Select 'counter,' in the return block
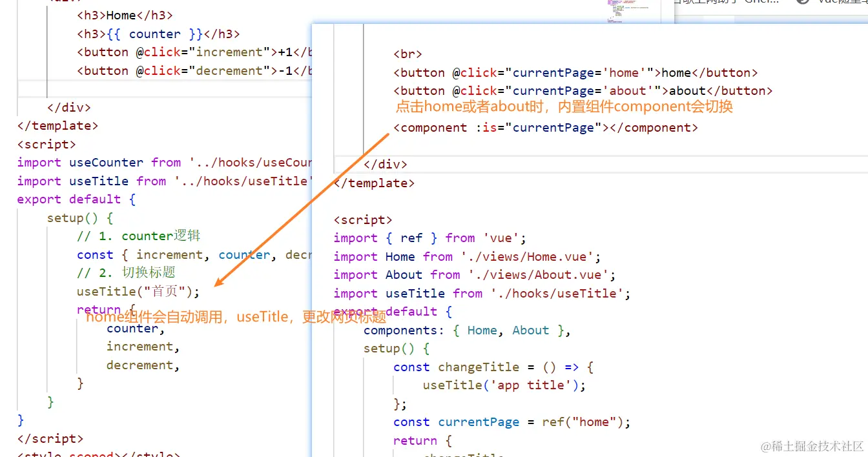 point(136,329)
